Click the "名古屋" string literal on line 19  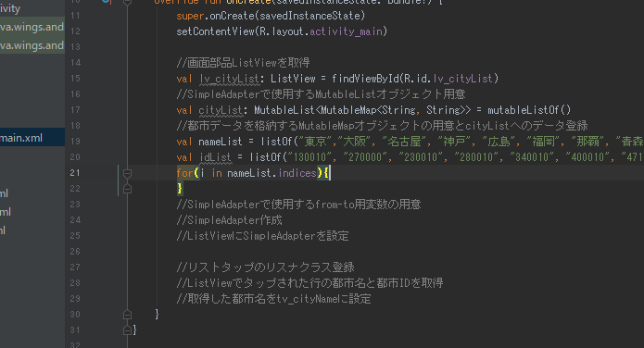[x=404, y=142]
